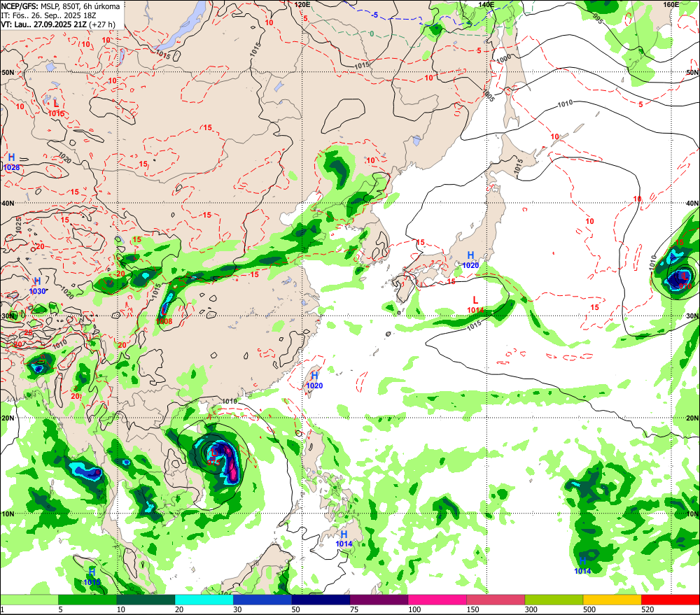This screenshot has height=615, width=700.
Task: Click the H 1020 marker over Taiwan
Action: tap(314, 381)
